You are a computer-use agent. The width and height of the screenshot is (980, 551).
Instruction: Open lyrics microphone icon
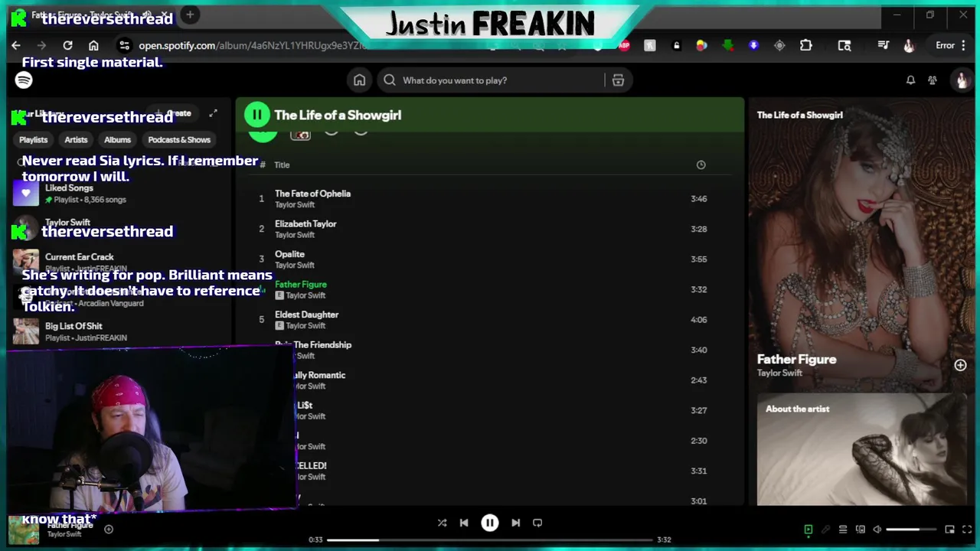(x=825, y=530)
